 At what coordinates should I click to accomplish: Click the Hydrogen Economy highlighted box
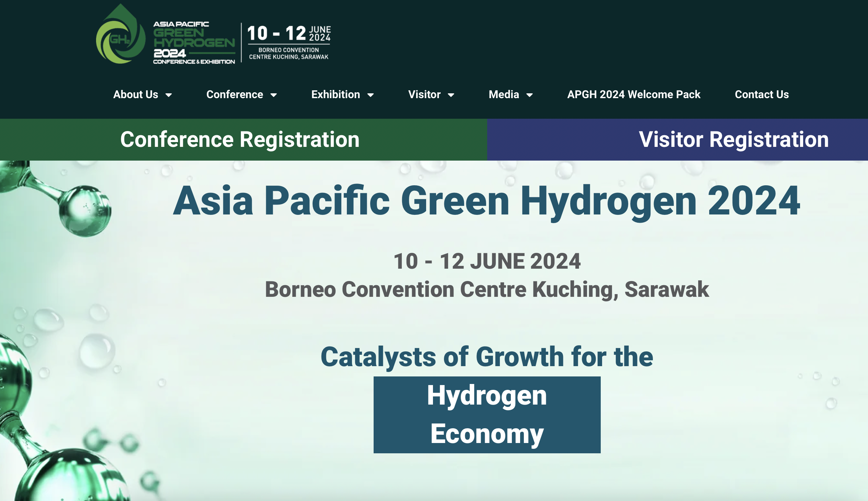click(487, 415)
